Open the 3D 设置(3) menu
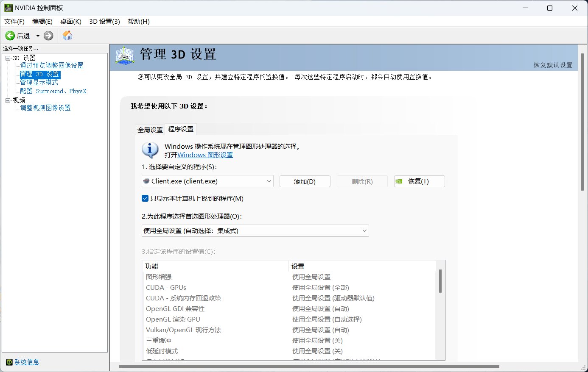 [x=104, y=22]
